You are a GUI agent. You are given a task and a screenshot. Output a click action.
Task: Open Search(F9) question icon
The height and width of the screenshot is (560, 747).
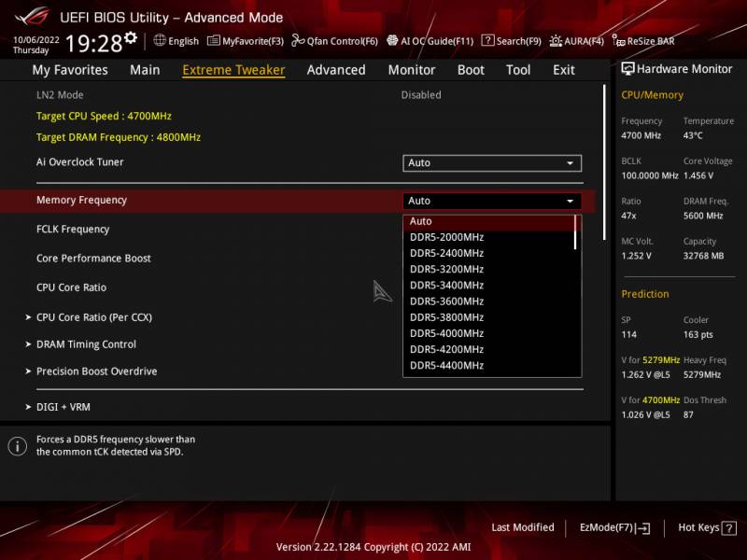pyautogui.click(x=487, y=40)
